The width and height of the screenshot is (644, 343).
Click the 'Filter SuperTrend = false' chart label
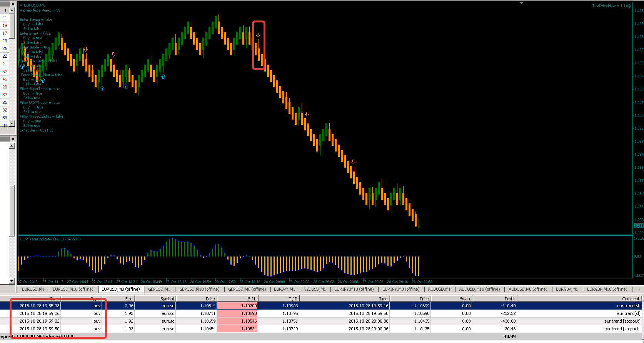click(40, 89)
